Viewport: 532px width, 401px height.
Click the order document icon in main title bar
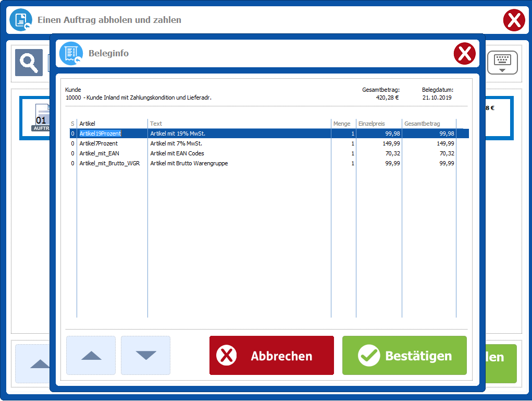21,20
